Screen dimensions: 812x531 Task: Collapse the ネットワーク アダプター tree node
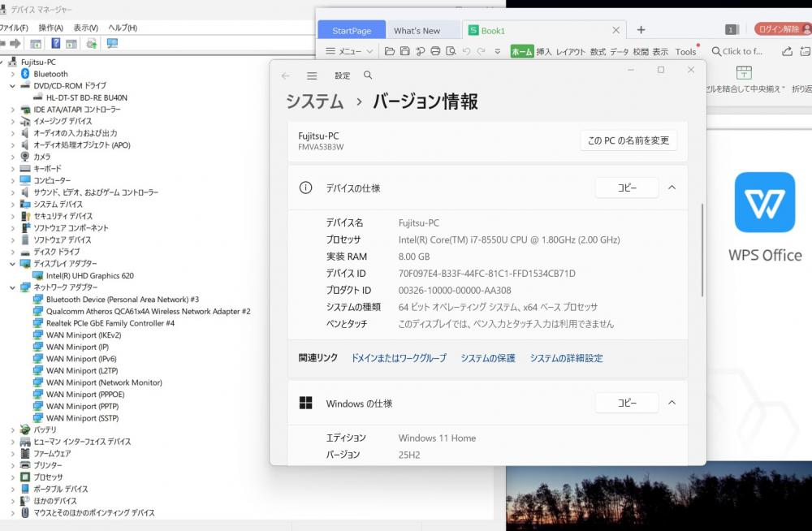pos(13,287)
